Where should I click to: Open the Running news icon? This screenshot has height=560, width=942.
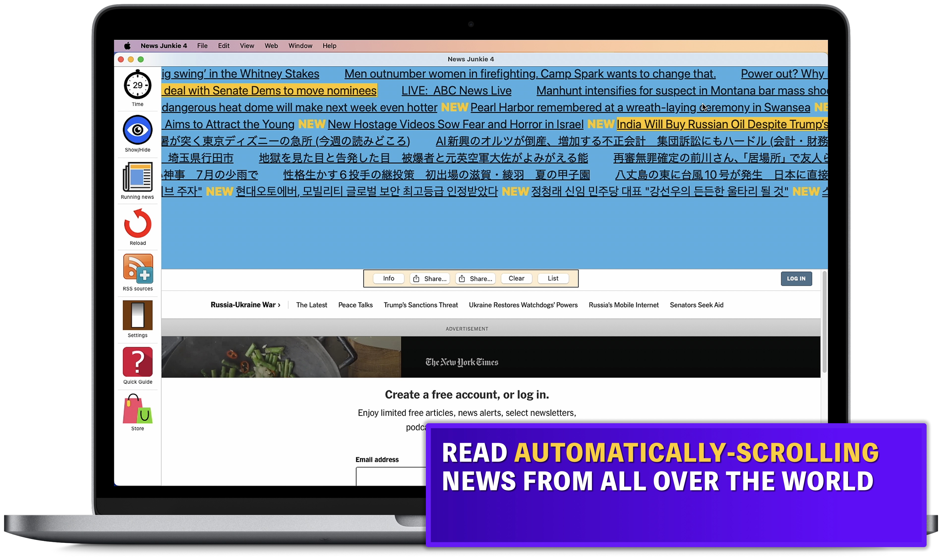click(x=137, y=177)
